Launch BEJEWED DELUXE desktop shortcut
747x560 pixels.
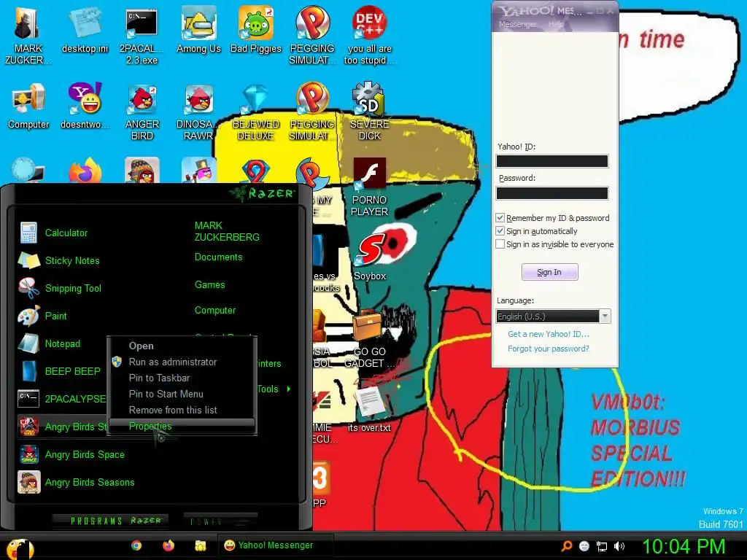pos(256,112)
